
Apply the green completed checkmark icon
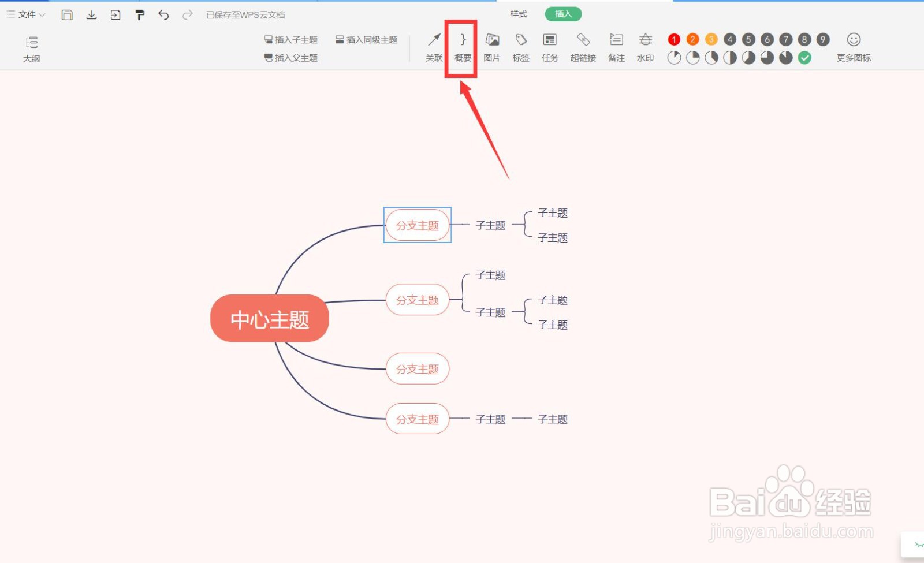pos(804,58)
